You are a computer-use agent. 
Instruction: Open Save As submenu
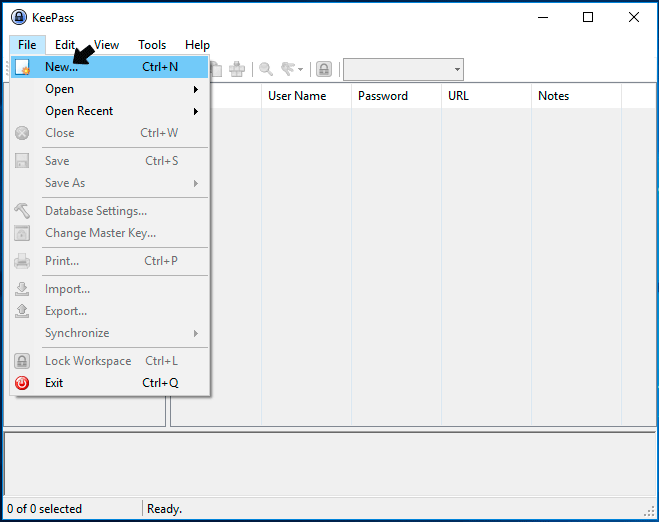coord(110,183)
